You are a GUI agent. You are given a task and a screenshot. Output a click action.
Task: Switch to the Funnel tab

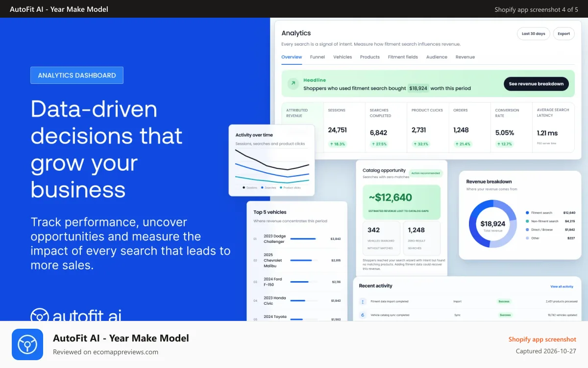(318, 57)
